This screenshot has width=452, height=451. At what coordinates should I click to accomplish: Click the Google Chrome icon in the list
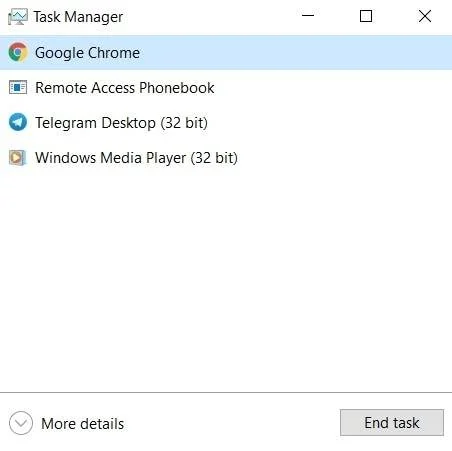tap(18, 52)
